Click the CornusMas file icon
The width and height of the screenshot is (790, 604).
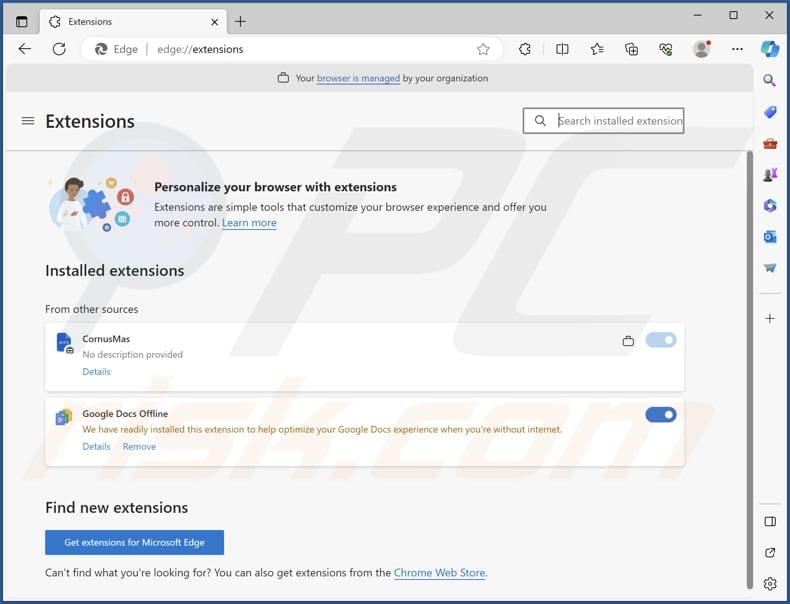tap(64, 343)
